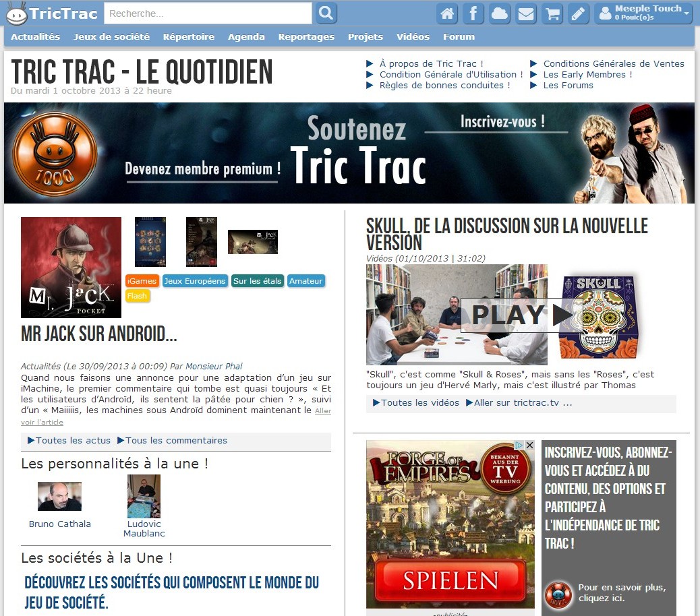700x616 pixels.
Task: Click the pencil edit icon
Action: click(x=578, y=13)
